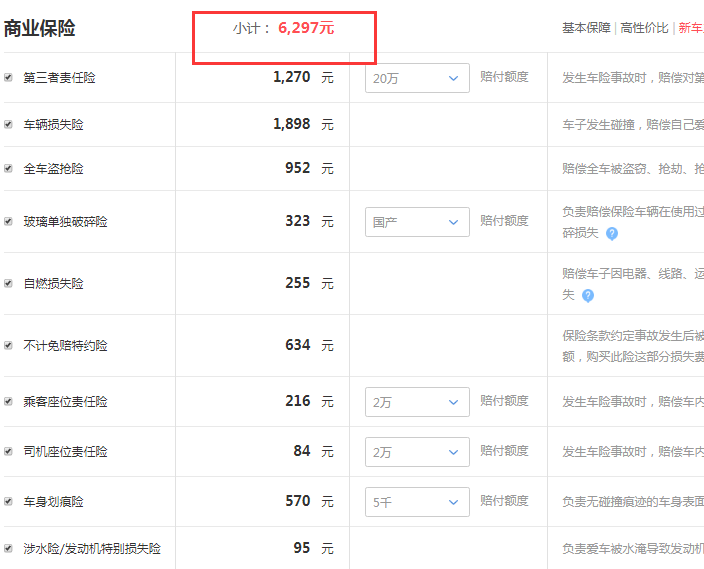Viewport: 704px width, 569px height.
Task: Click the 自燃损失险 label
Action: (x=53, y=283)
